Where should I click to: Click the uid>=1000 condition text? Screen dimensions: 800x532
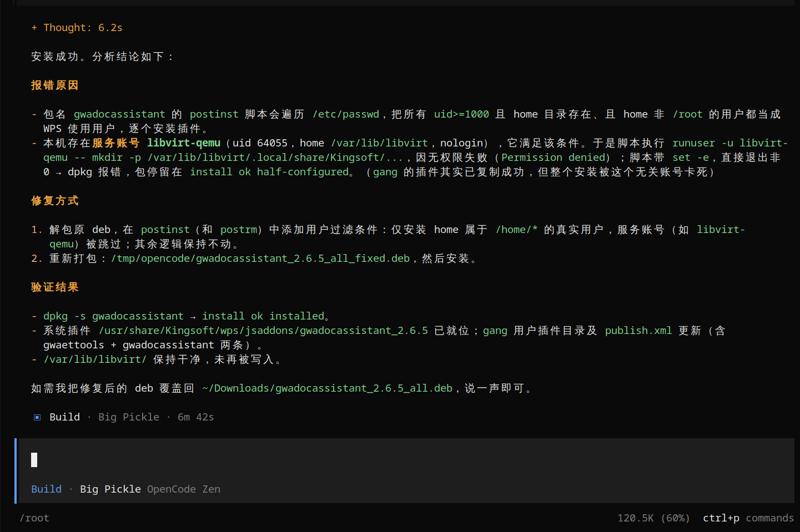point(461,114)
